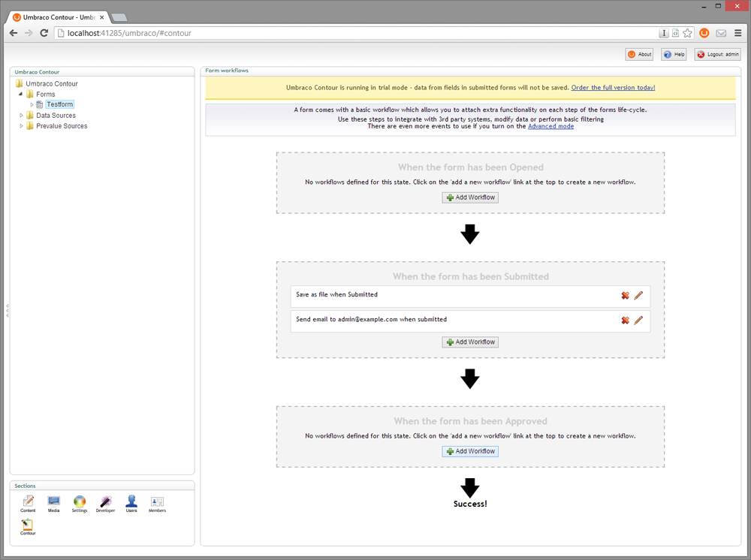Follow 'Order the full version today!' link
Image resolution: width=751 pixels, height=560 pixels.
[613, 88]
